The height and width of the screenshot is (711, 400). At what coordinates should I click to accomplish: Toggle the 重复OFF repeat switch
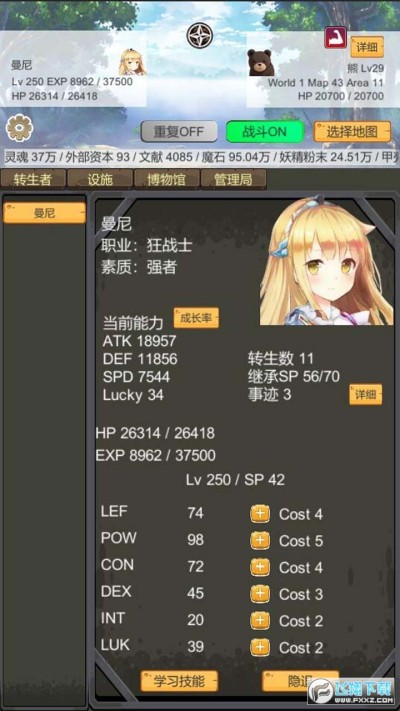[x=179, y=132]
